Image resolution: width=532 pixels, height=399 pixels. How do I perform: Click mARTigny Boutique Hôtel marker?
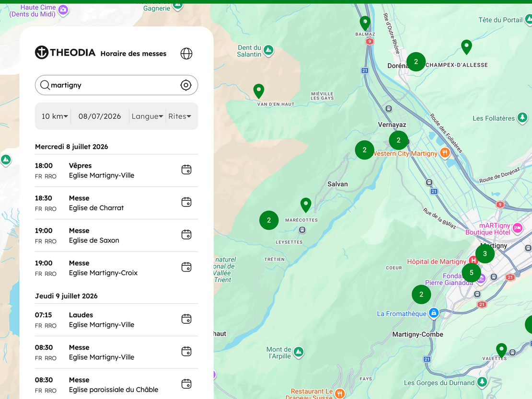coord(518,228)
